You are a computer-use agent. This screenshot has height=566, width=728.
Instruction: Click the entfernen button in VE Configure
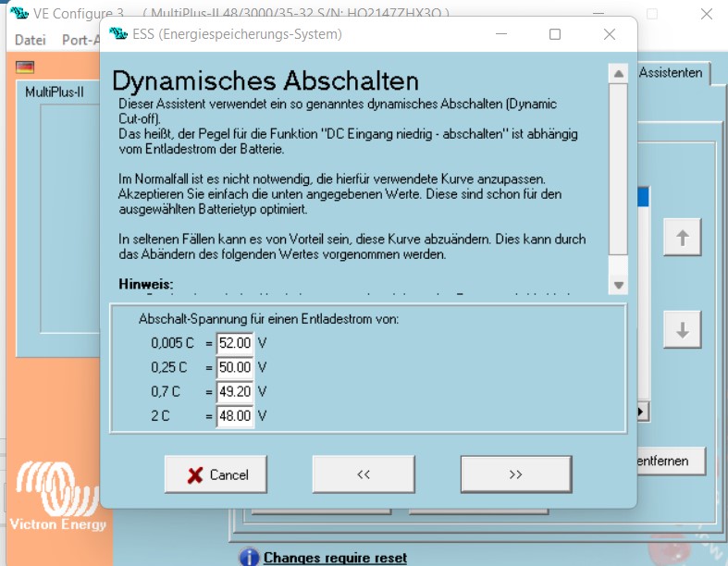(x=671, y=461)
